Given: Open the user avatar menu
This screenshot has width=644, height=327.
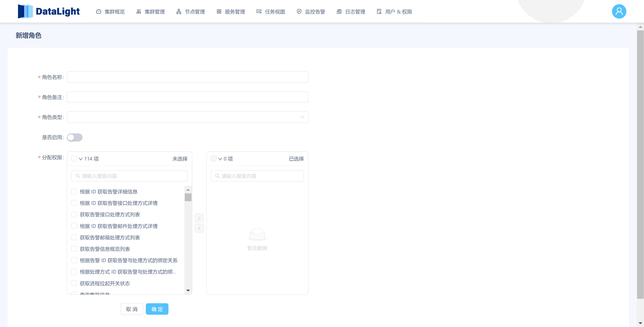Looking at the screenshot, I should click(619, 11).
